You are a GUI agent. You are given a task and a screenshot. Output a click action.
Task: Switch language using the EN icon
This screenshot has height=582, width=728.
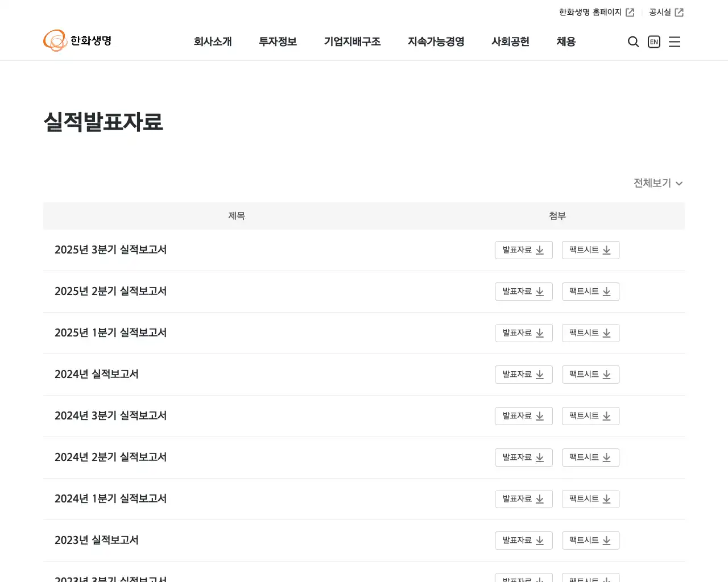[x=653, y=41]
